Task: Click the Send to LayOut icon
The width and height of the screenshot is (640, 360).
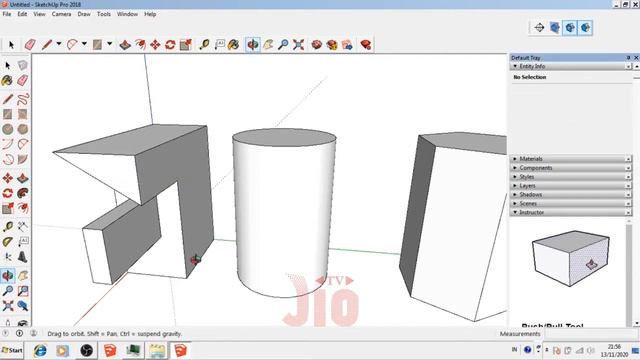Action: pos(347,44)
